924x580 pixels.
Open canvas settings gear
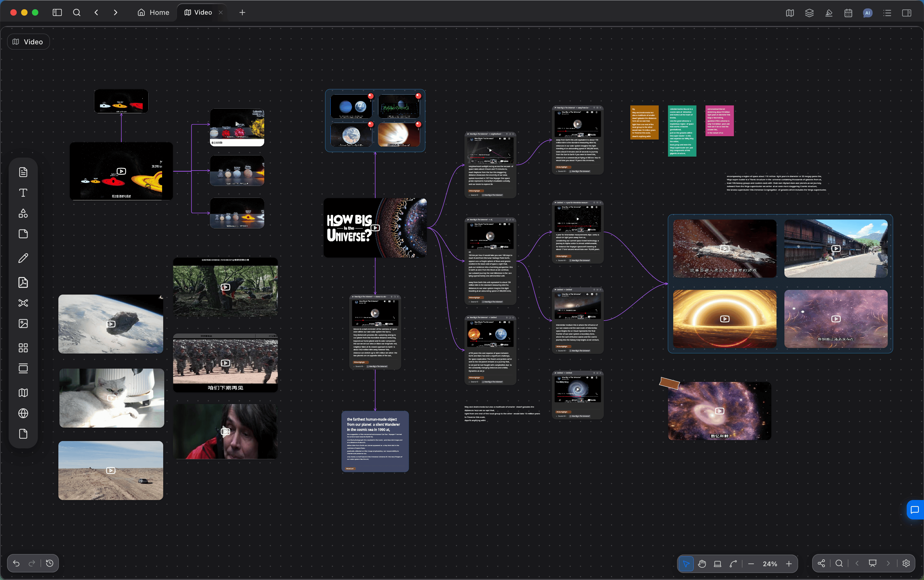tap(906, 563)
